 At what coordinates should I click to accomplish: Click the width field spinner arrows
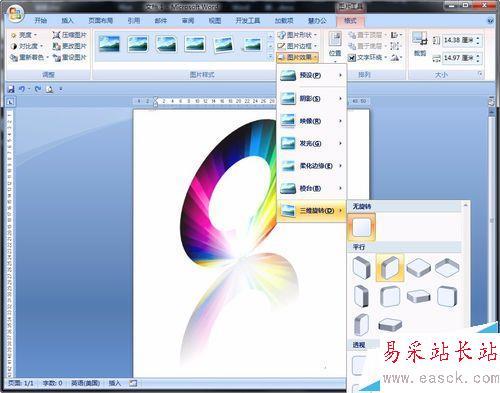tap(478, 58)
